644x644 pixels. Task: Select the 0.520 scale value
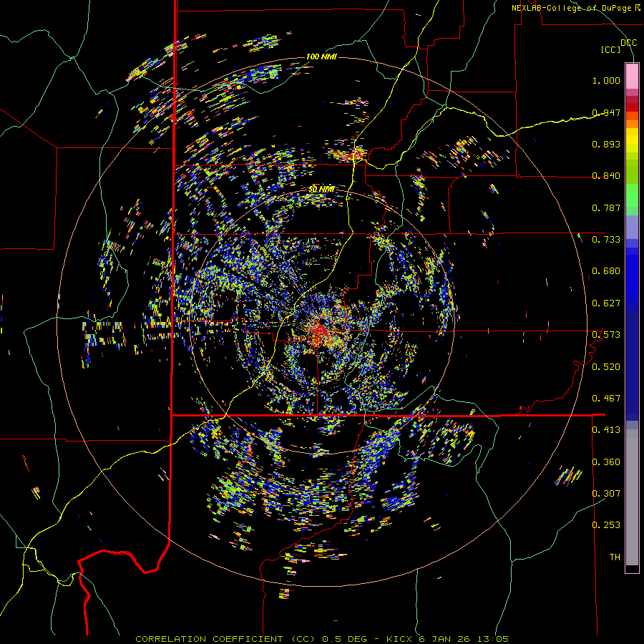pos(606,367)
